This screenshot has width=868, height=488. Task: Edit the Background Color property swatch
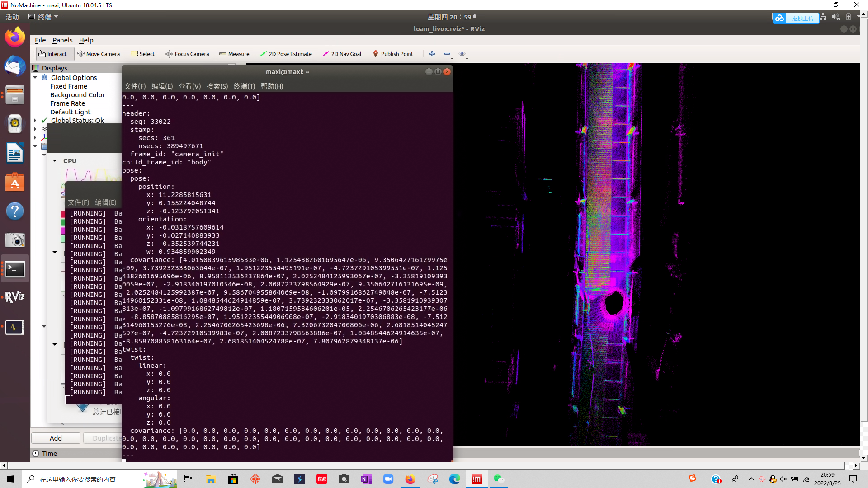(78, 94)
